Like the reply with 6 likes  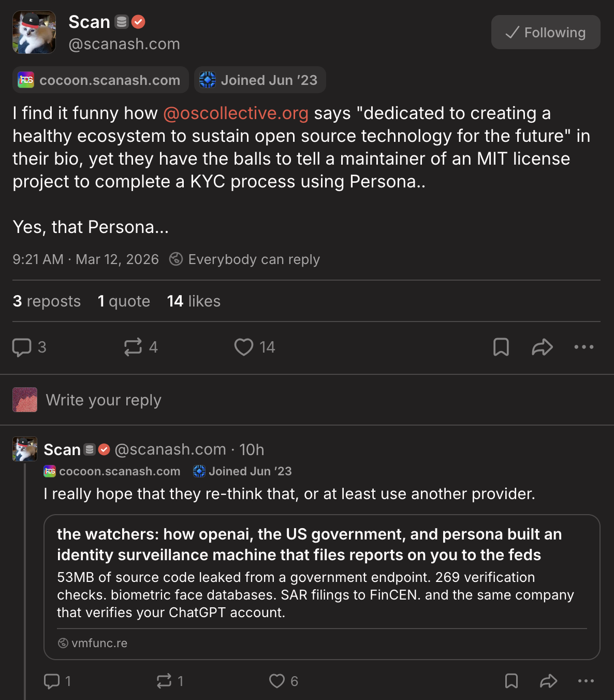coord(277,681)
